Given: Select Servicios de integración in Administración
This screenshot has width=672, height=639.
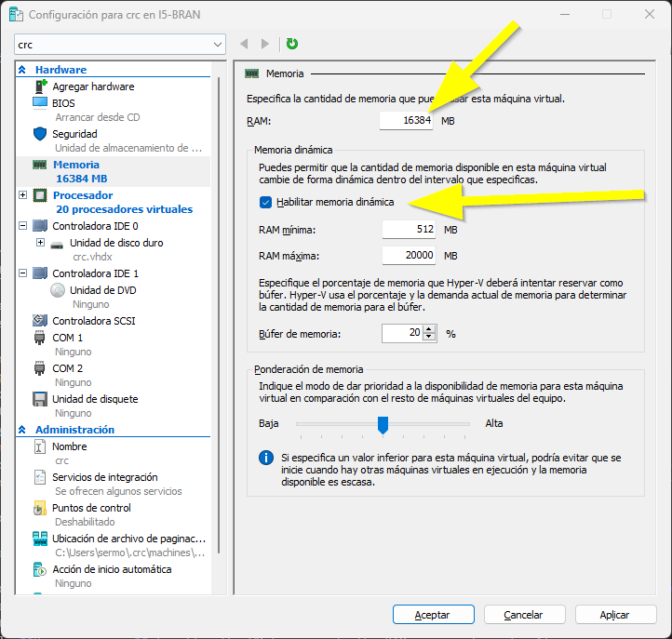Looking at the screenshot, I should click(x=104, y=477).
